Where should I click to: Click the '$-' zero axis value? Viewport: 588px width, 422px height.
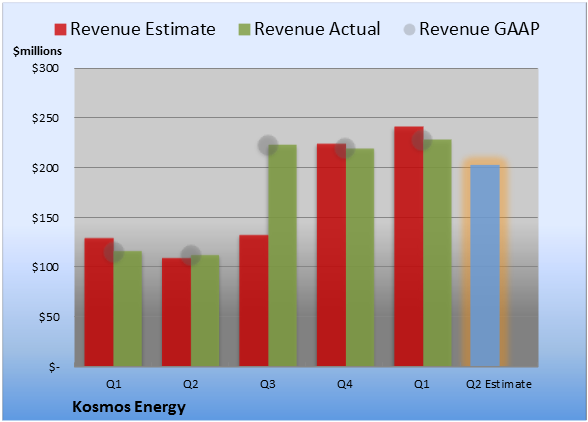[54, 367]
